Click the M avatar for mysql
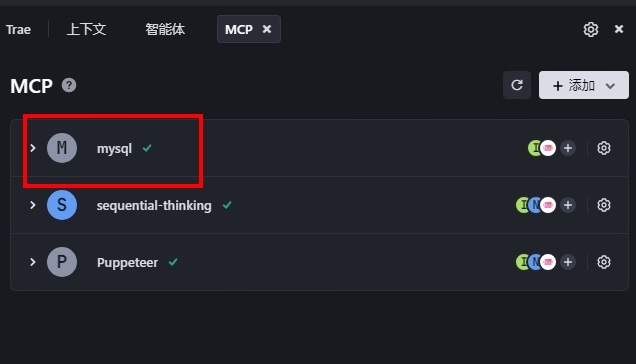This screenshot has width=636, height=364. (x=62, y=148)
